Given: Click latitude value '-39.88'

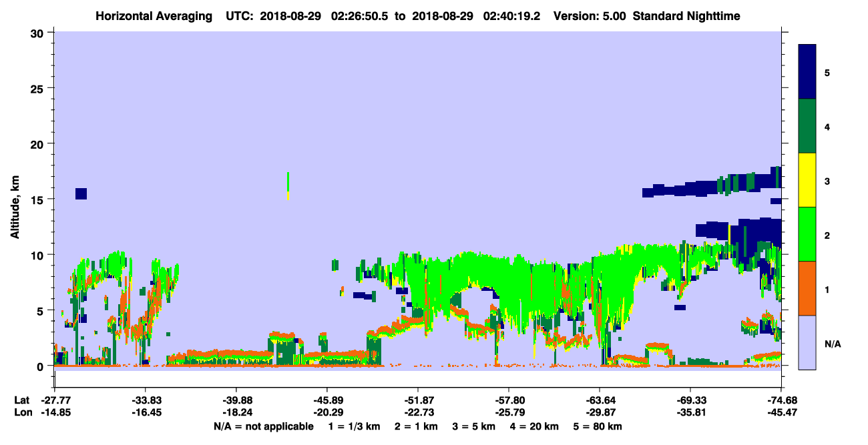Looking at the screenshot, I should tap(236, 400).
